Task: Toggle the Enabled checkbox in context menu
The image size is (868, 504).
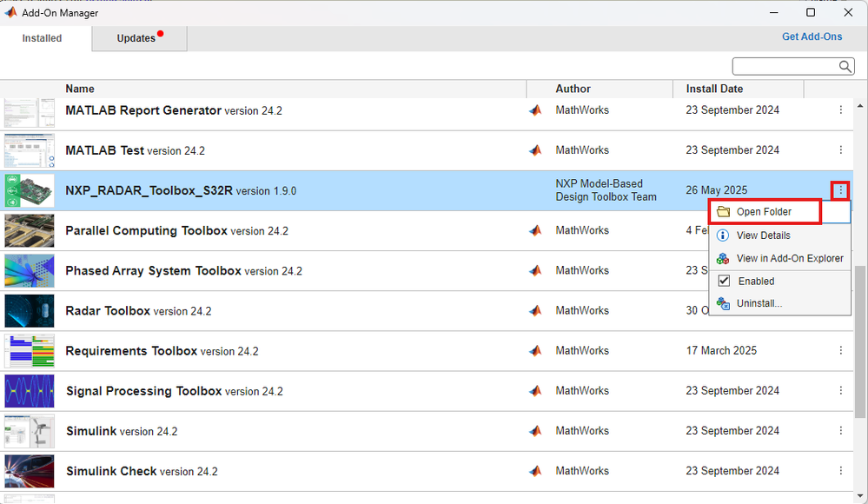Action: [724, 281]
